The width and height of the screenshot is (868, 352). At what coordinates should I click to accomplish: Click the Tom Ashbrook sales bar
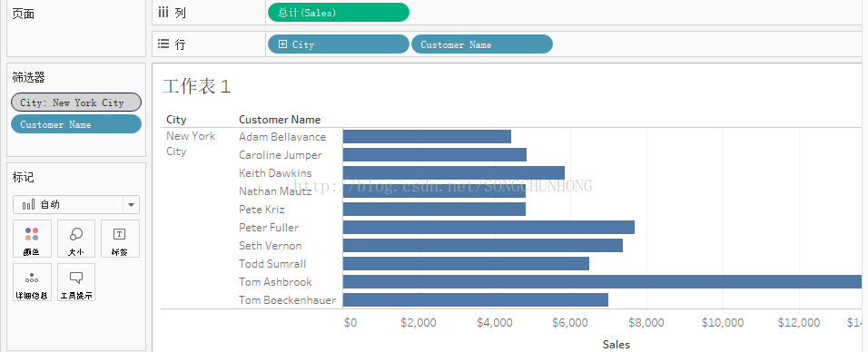point(602,282)
